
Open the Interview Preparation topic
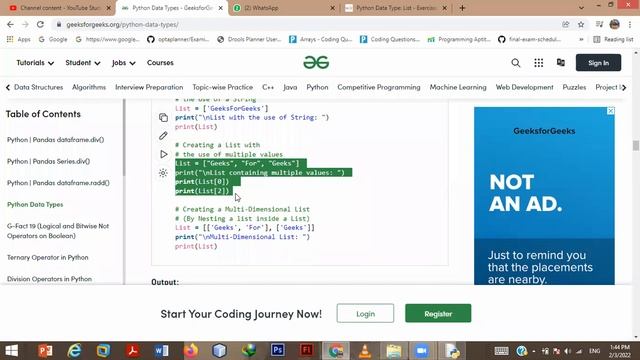point(149,87)
